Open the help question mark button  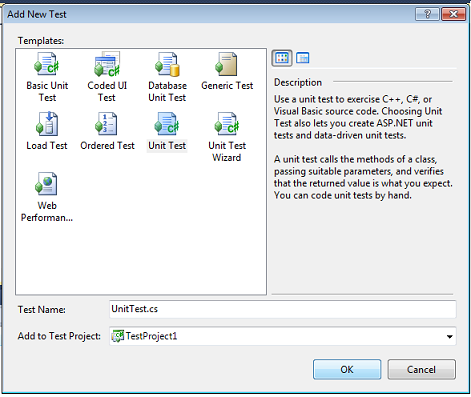(427, 14)
